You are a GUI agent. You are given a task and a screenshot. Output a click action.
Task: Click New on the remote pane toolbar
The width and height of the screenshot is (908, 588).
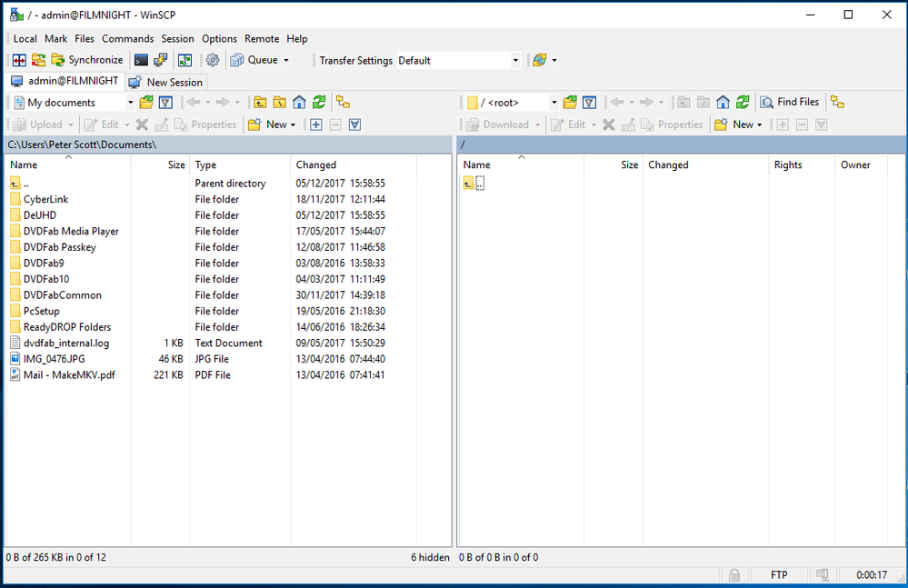point(738,124)
